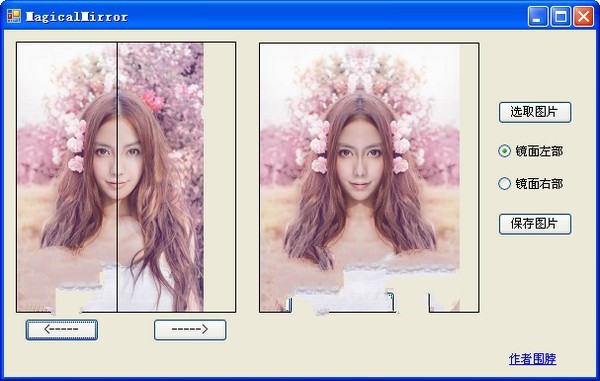Click the left arrow button
The width and height of the screenshot is (600, 381).
point(62,330)
